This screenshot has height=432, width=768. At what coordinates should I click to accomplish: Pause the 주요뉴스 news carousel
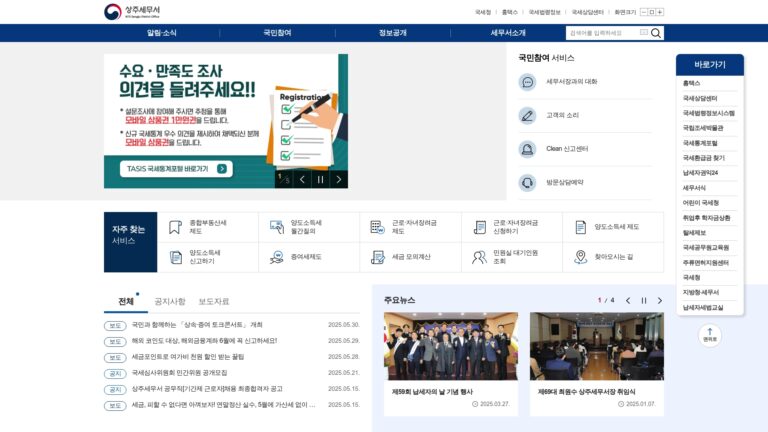pyautogui.click(x=644, y=301)
